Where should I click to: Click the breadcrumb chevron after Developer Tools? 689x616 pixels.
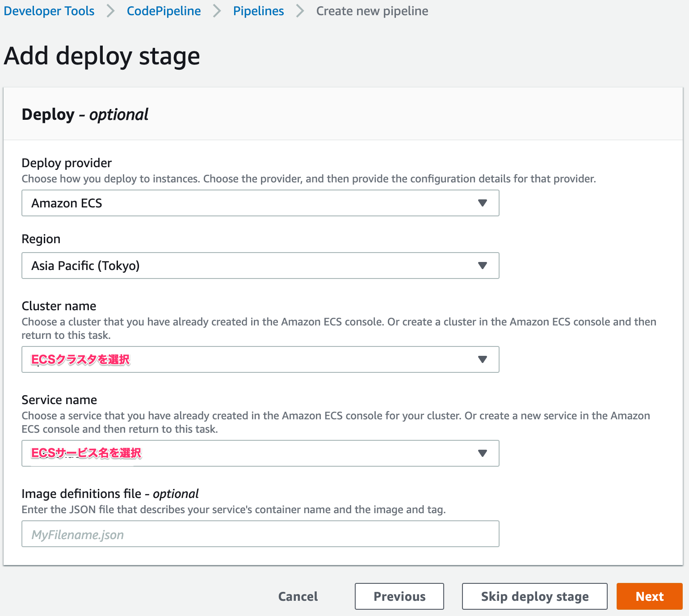(x=111, y=11)
